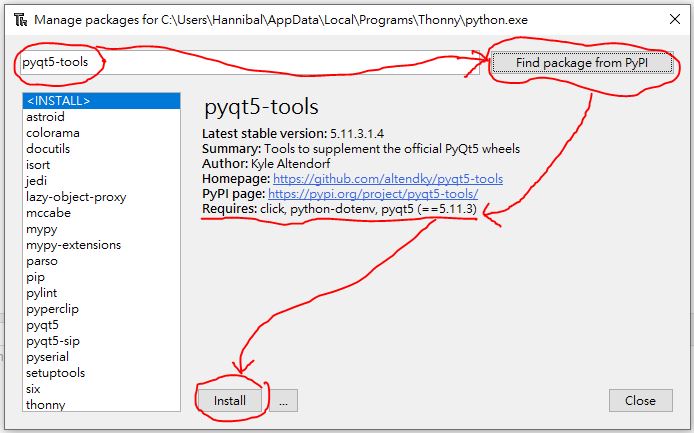
Task: Click the Requires dependencies line
Action: click(339, 209)
